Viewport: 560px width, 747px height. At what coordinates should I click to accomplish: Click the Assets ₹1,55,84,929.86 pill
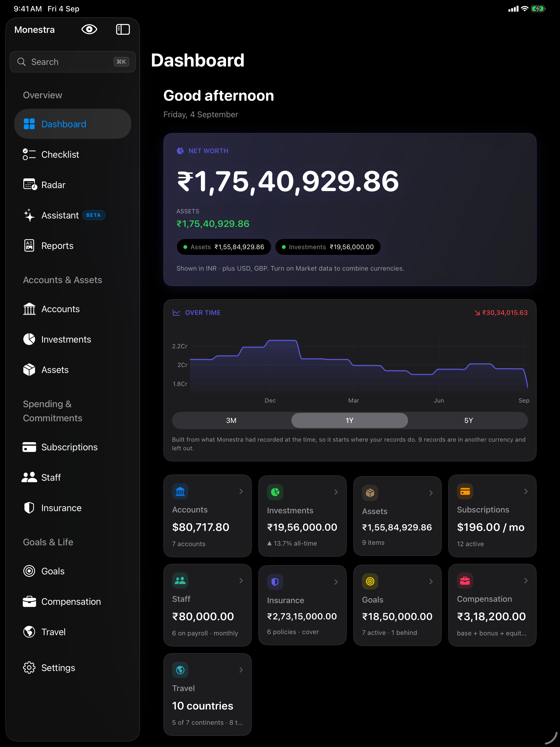tap(224, 247)
